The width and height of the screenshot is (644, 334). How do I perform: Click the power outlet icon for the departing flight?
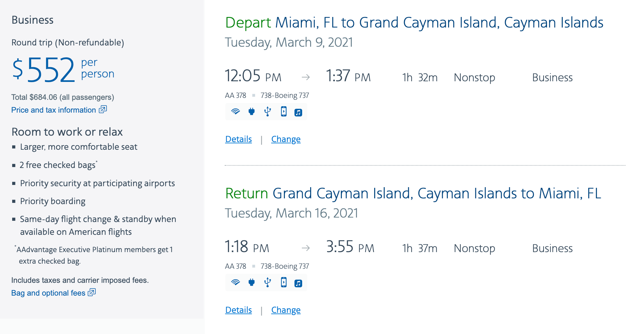[x=252, y=112]
